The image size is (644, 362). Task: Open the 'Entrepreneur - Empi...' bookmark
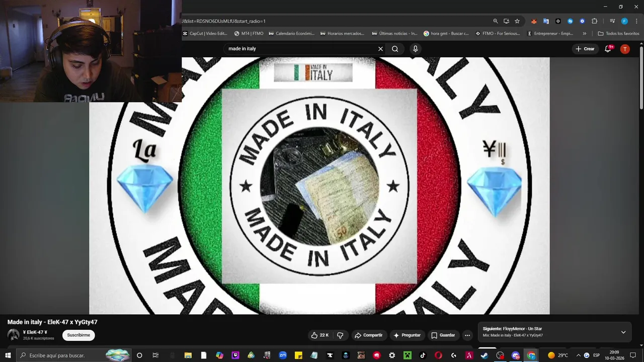(x=550, y=34)
